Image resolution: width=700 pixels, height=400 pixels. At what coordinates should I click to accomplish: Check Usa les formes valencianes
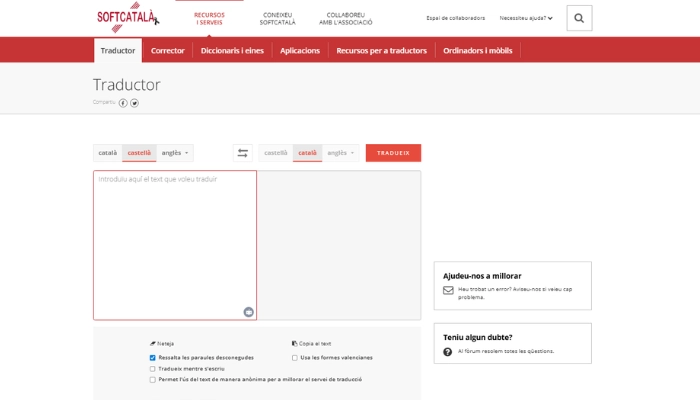[x=294, y=357]
